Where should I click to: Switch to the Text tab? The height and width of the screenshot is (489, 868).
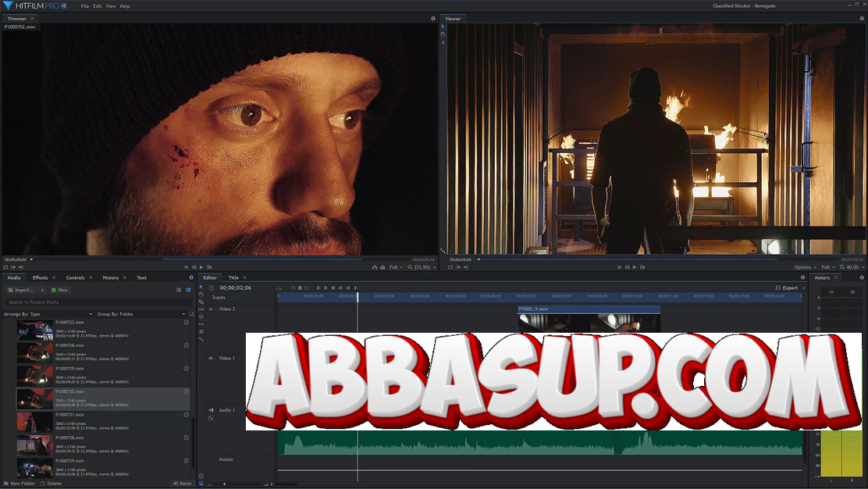pos(141,277)
